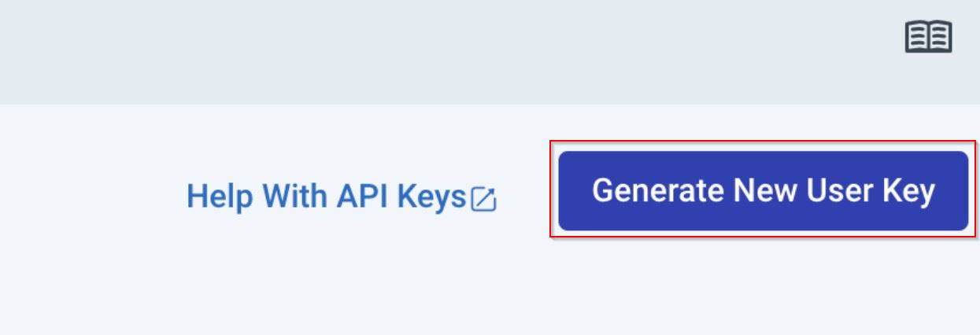Create a new user API key
The image size is (980, 335).
(763, 191)
